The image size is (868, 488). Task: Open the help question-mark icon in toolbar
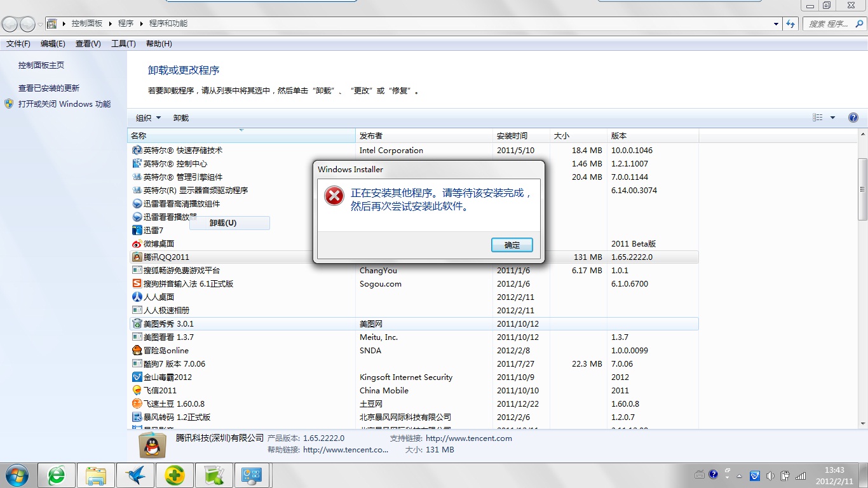point(853,118)
